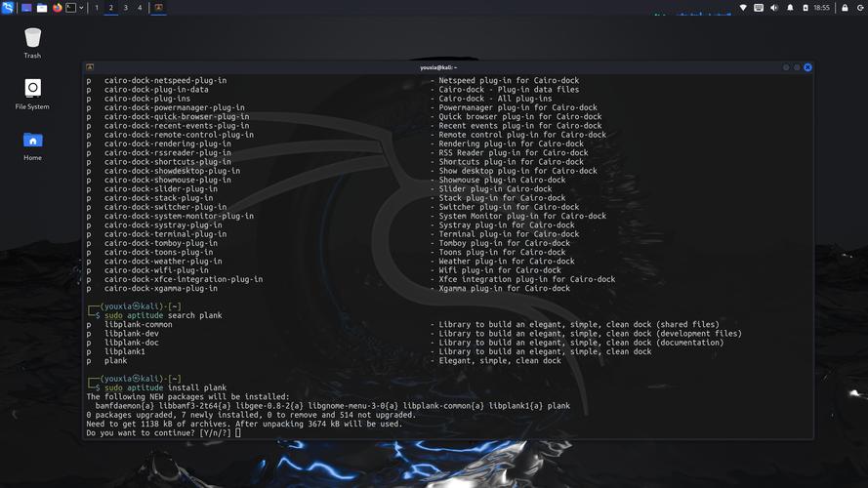Click the cairo-dock-terminal-plug-in row

[333, 234]
